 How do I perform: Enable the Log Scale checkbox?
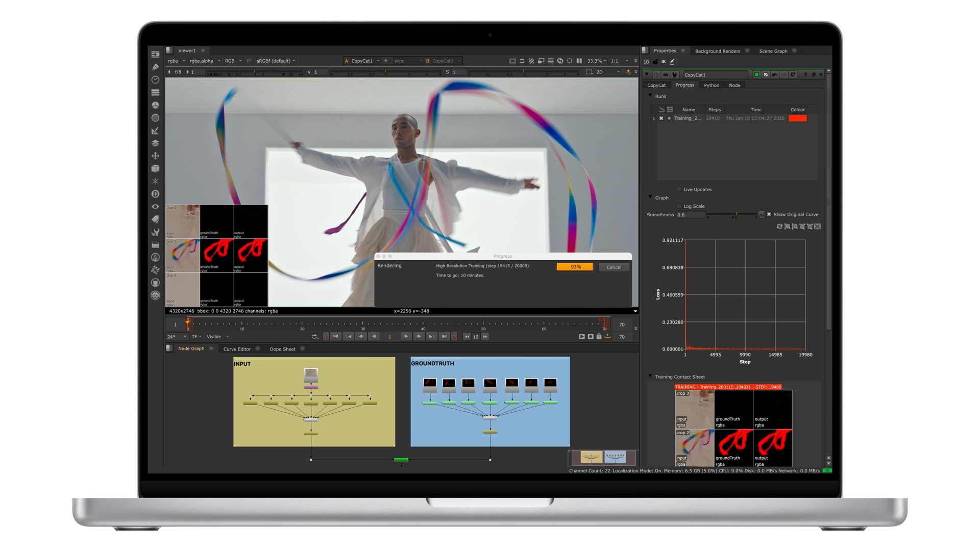click(679, 206)
